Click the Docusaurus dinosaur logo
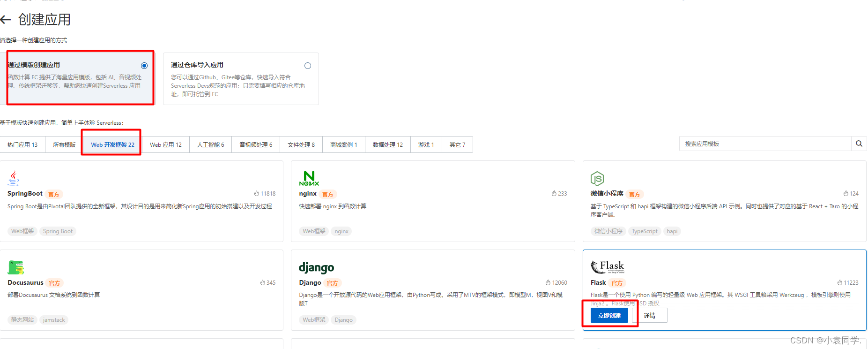The width and height of the screenshot is (868, 349). coord(16,267)
